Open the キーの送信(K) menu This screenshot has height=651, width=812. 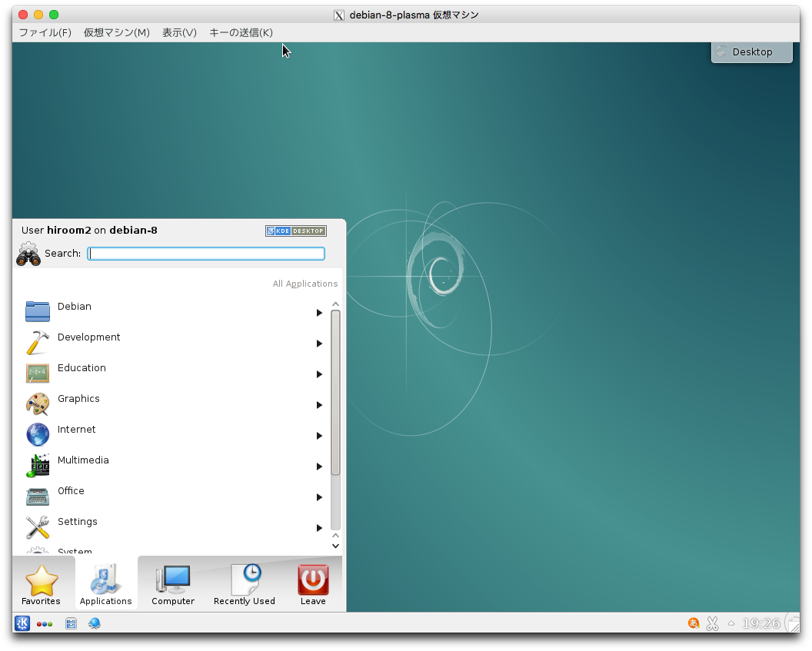(x=241, y=32)
